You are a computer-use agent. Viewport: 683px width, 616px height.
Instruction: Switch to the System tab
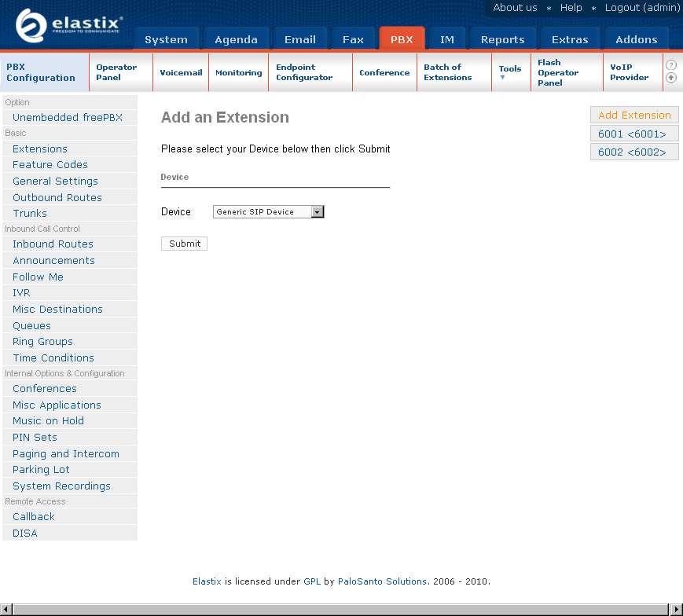click(166, 39)
